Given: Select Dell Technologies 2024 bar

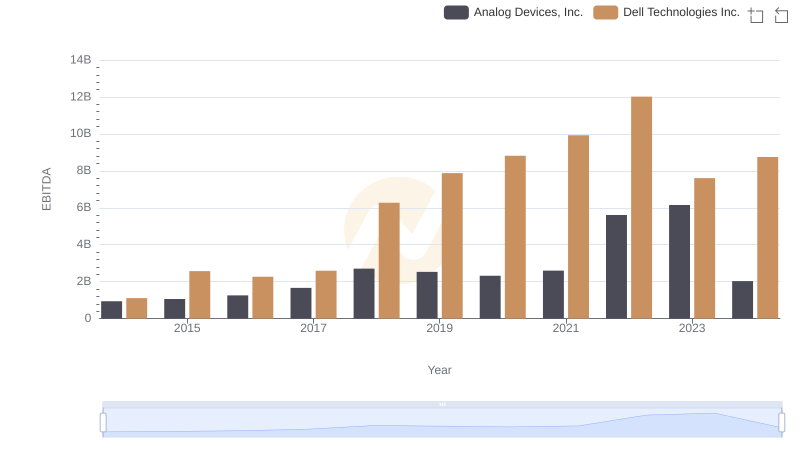Looking at the screenshot, I should point(768,238).
